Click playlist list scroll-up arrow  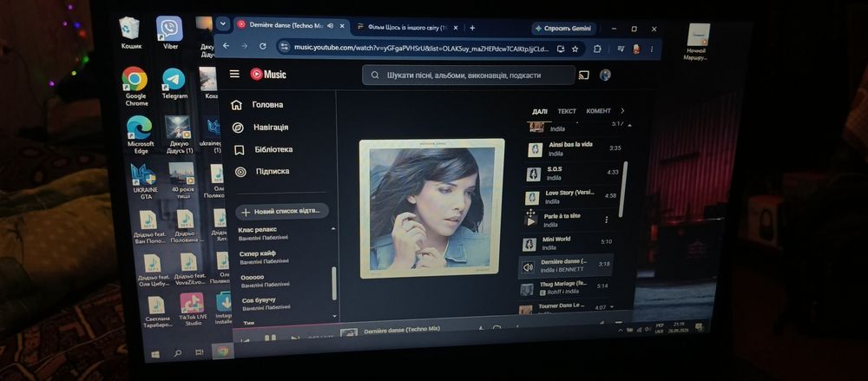pyautogui.click(x=333, y=229)
